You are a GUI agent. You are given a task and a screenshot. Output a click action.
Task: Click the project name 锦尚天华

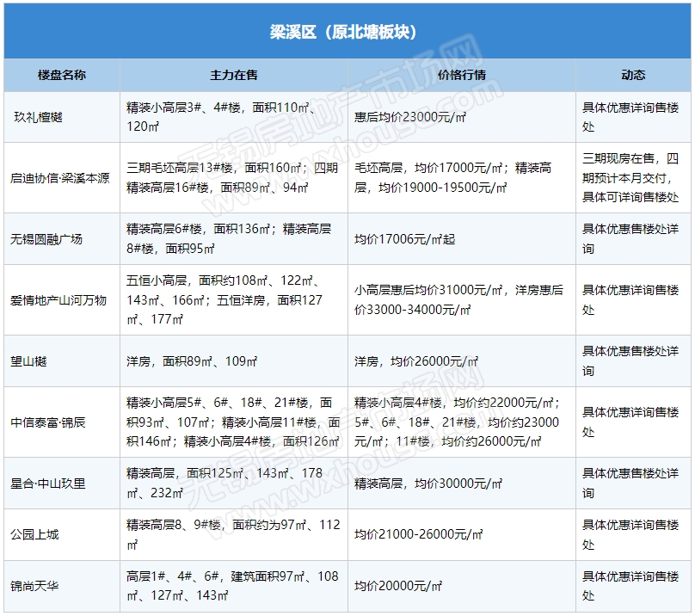coord(34,586)
